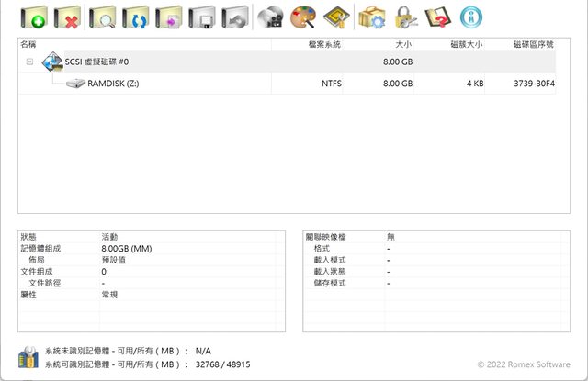Screen dimensions: 588x381
Task: Click the blue info About icon
Action: coord(470,17)
